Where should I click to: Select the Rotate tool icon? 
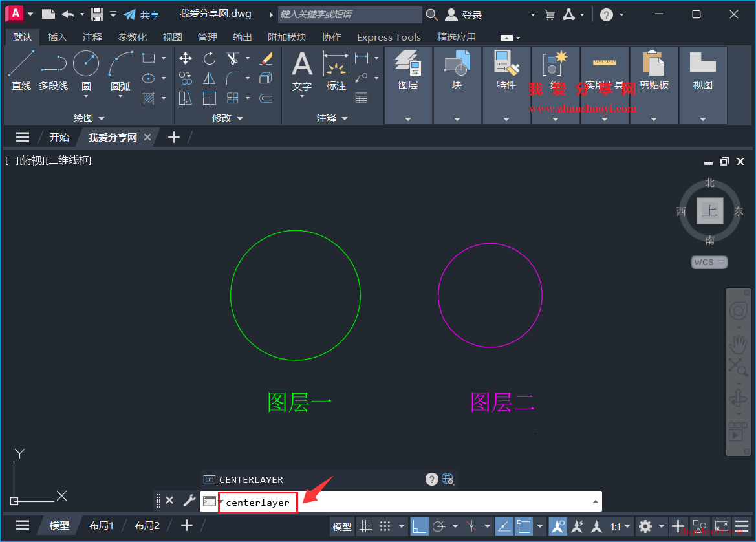[210, 58]
